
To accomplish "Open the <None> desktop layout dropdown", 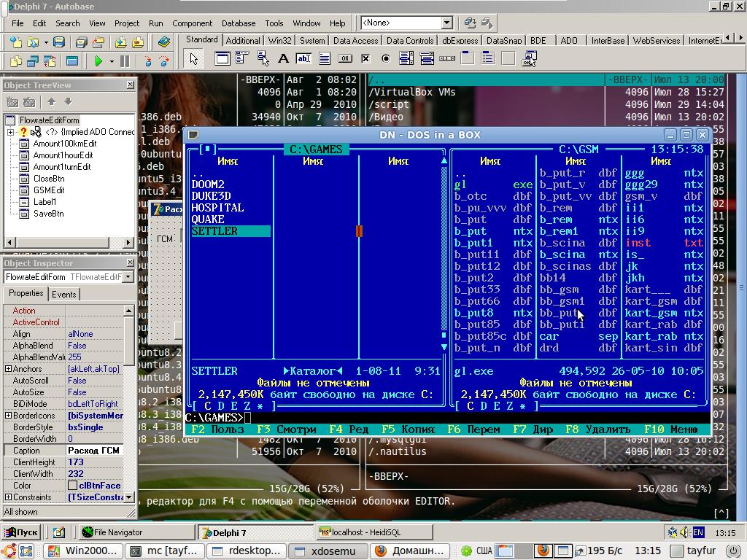I will tap(446, 23).
